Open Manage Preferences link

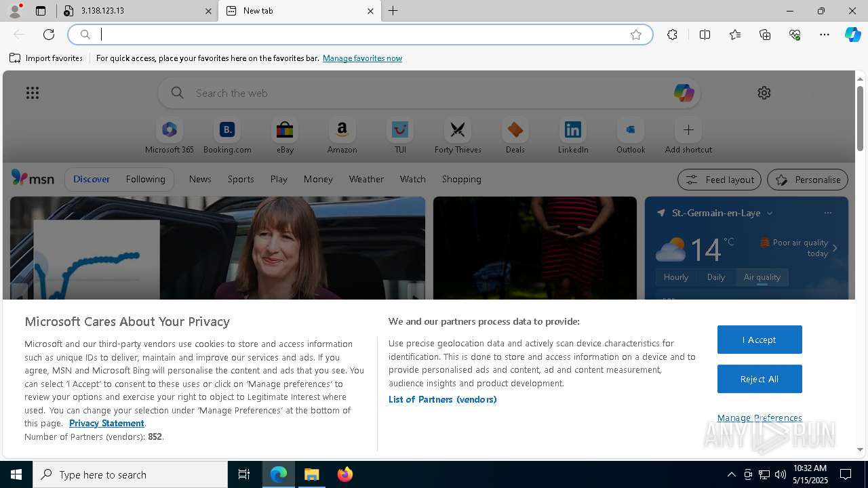pyautogui.click(x=759, y=418)
